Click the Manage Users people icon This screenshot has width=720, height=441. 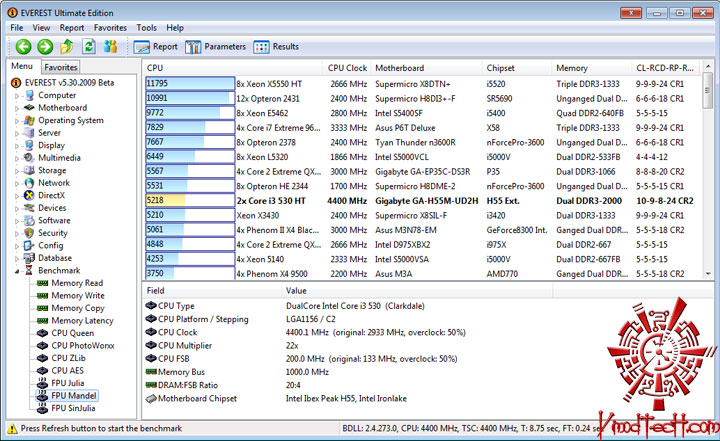(x=110, y=46)
